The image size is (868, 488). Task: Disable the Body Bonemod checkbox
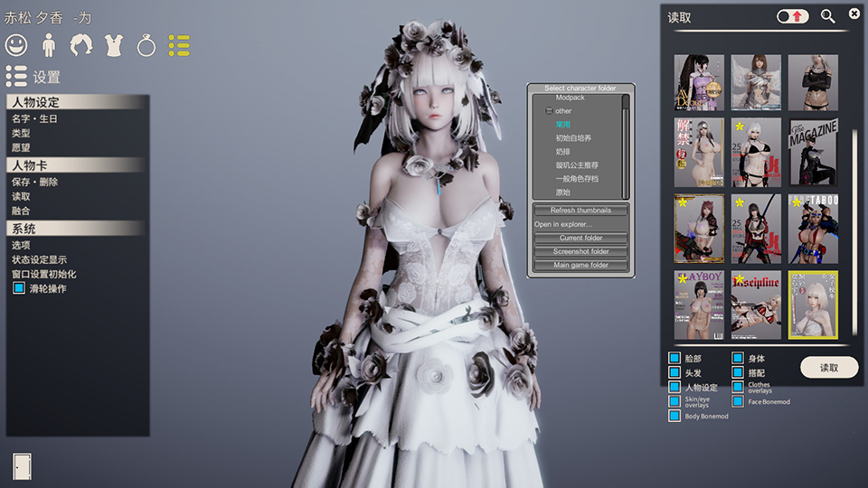click(675, 416)
